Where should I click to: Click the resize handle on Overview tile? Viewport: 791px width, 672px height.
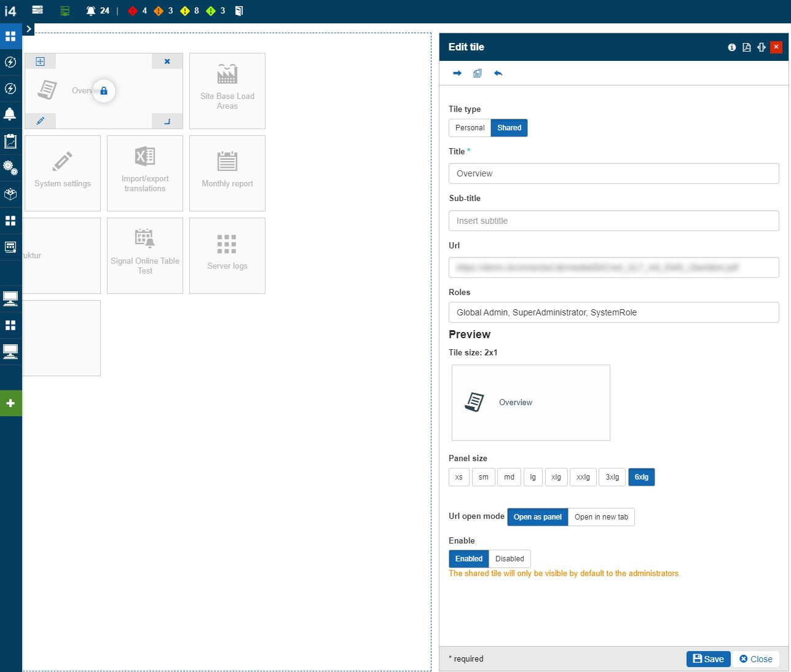[167, 121]
